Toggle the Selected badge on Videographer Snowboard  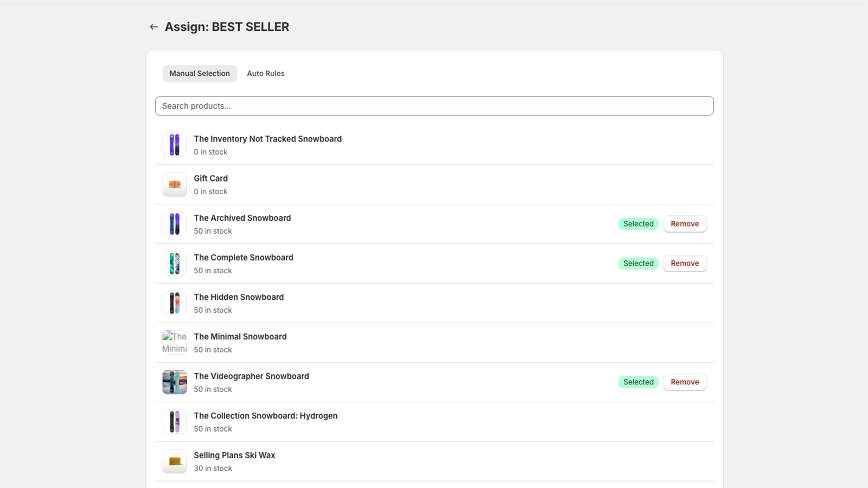coord(639,382)
